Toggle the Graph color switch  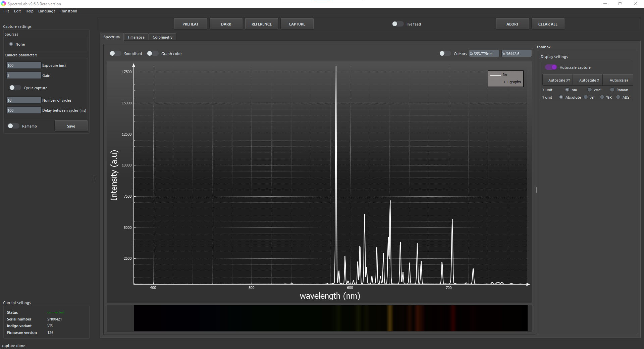pyautogui.click(x=153, y=53)
